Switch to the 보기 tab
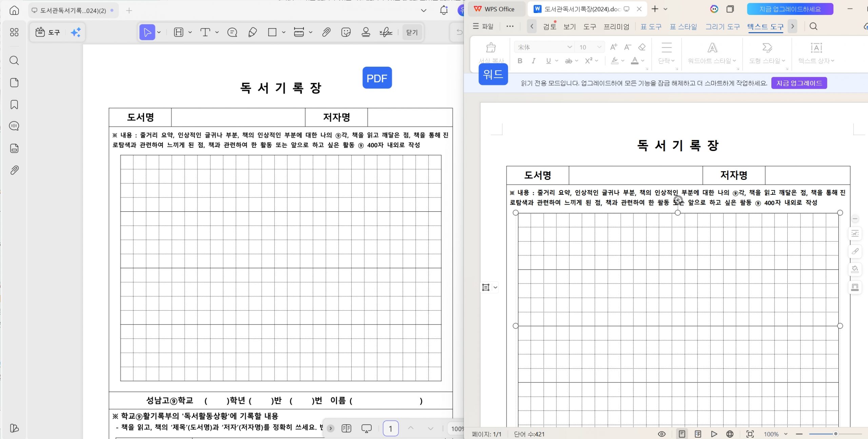Viewport: 868px width, 439px height. tap(570, 26)
